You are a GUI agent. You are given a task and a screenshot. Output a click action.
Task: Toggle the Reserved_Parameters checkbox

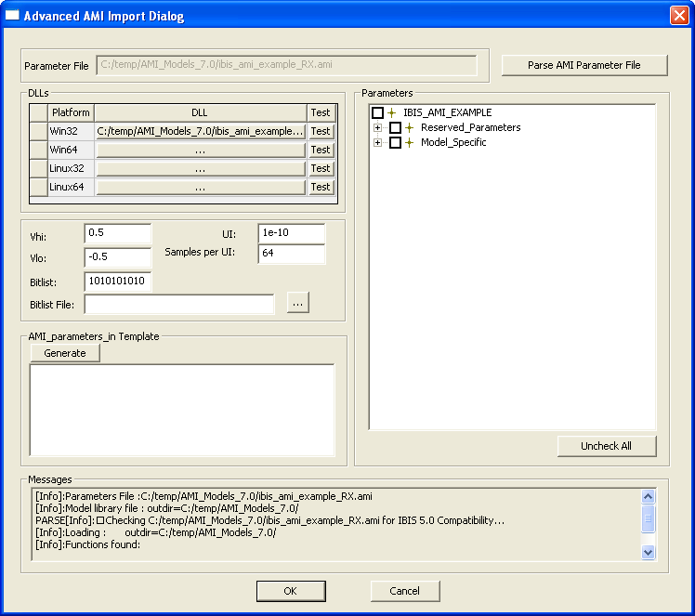click(x=395, y=127)
